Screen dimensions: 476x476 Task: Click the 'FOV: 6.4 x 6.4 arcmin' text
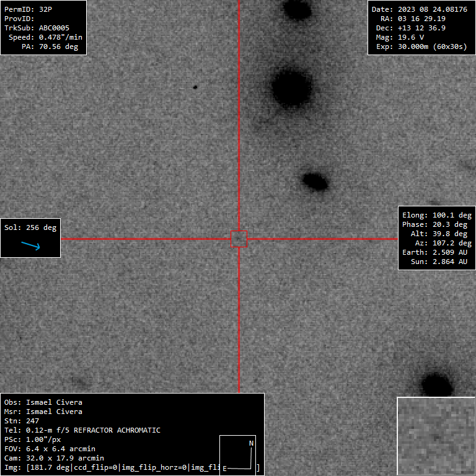coord(50,449)
